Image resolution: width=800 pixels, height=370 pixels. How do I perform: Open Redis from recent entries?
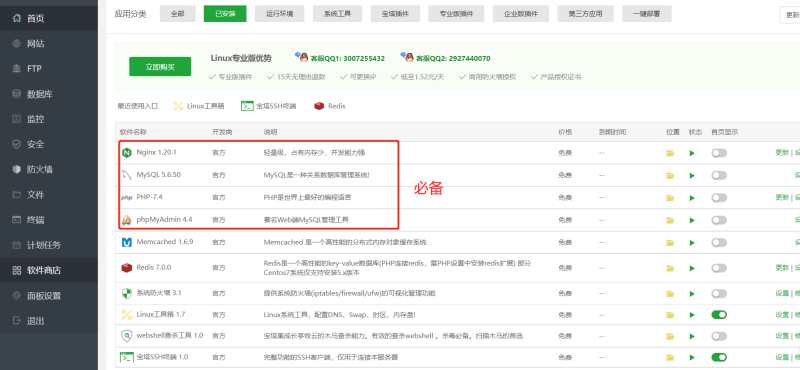(330, 106)
